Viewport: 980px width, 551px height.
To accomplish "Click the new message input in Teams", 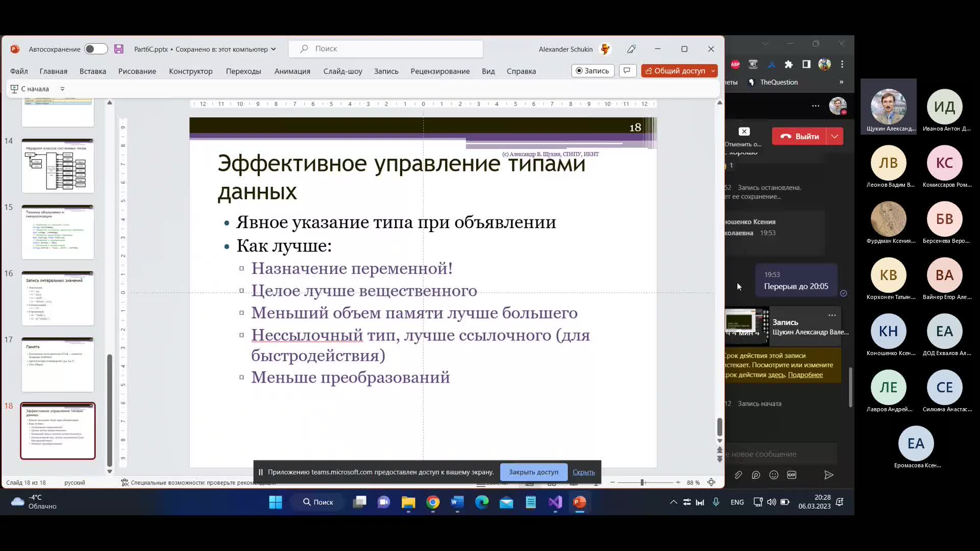I will (x=781, y=454).
